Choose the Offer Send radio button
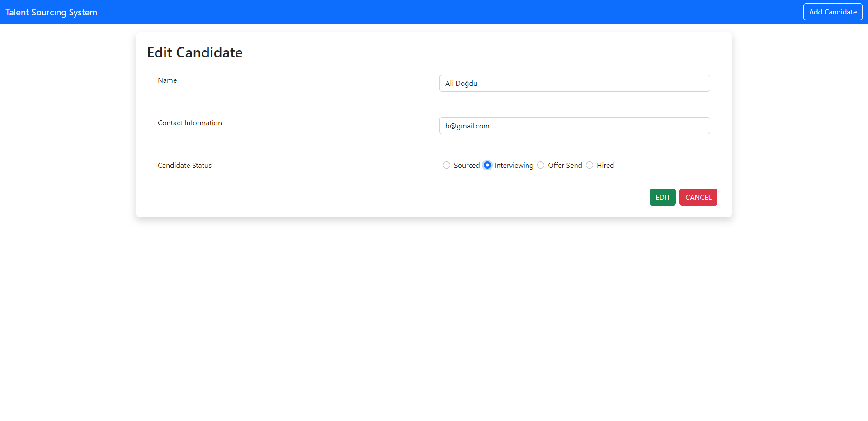The width and height of the screenshot is (868, 421). click(541, 165)
